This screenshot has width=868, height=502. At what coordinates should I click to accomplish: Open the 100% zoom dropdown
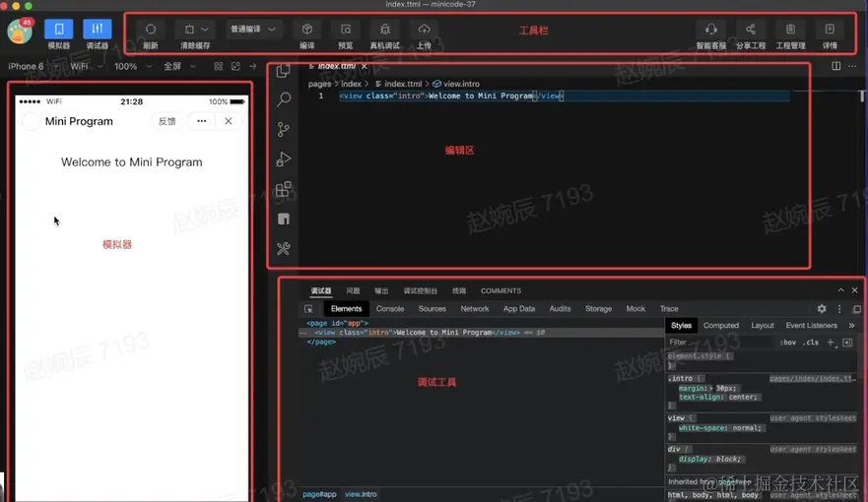(x=133, y=66)
